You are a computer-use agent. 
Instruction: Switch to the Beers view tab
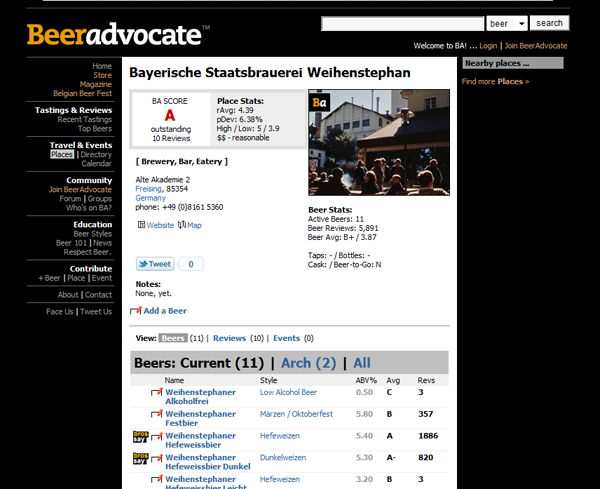[x=173, y=338]
